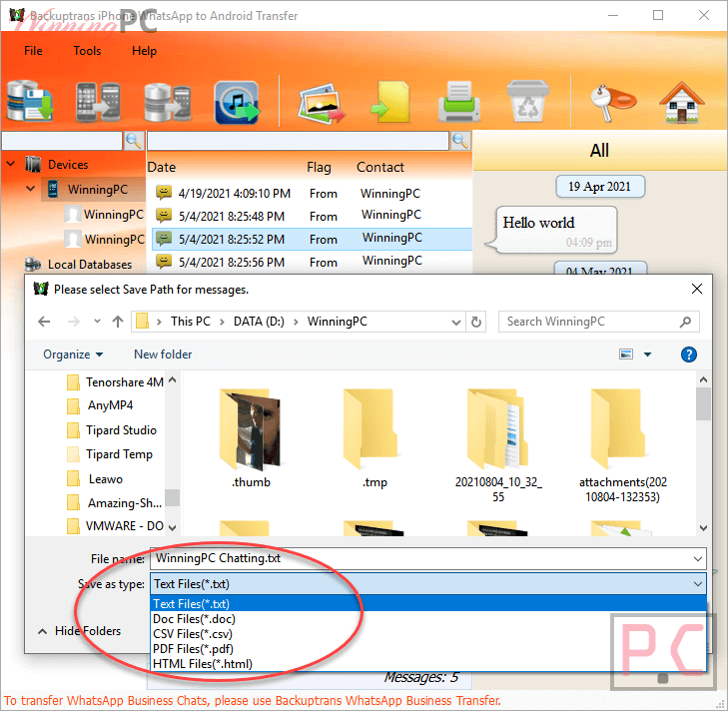Refresh the WinningPC folder view

click(x=476, y=322)
